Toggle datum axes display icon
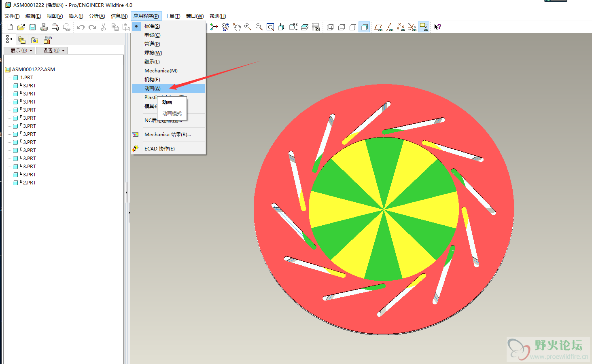The height and width of the screenshot is (364, 592). [x=389, y=27]
